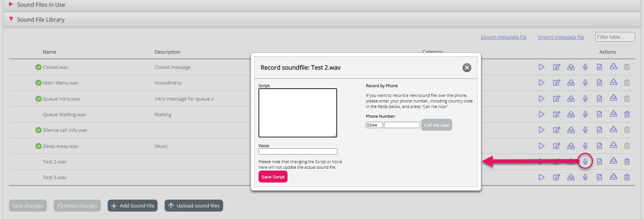Click download icon for Silence call info.wav

pos(613,130)
